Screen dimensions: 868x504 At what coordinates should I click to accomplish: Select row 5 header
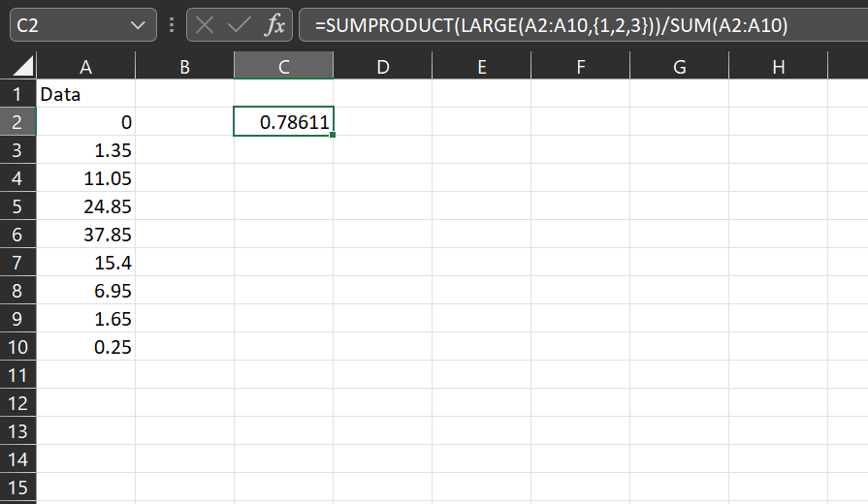[17, 206]
